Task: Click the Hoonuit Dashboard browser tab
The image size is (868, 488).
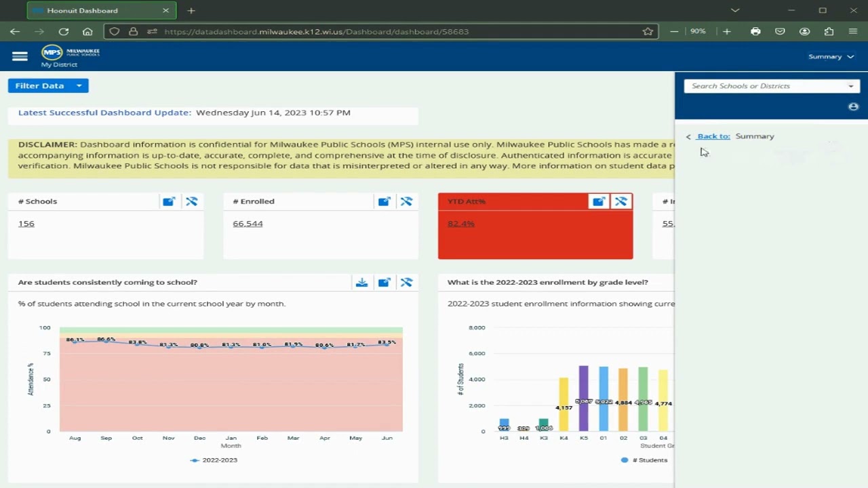Action: click(x=102, y=11)
